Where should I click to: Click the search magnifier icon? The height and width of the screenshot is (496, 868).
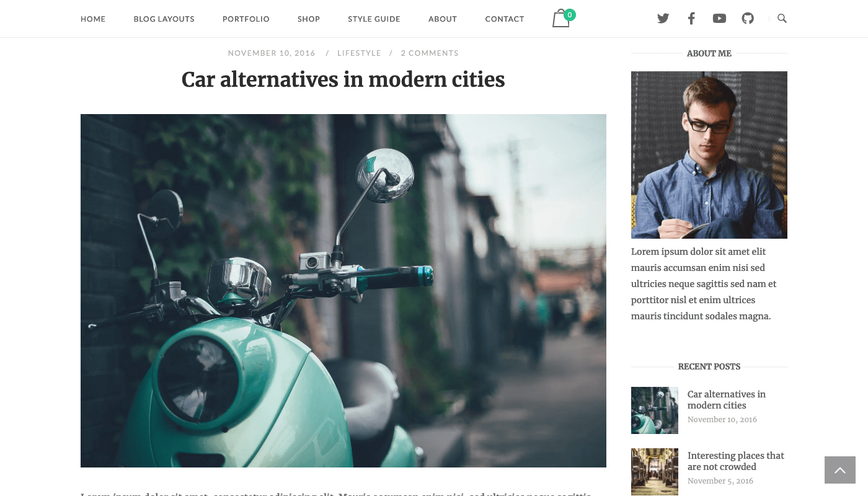[782, 19]
